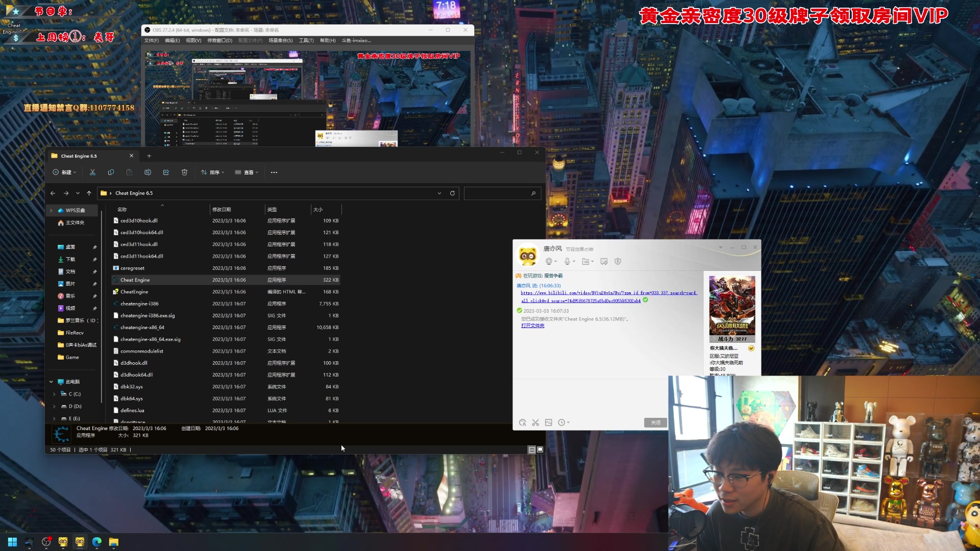980x551 pixels.
Task: Click the Explorer search input box
Action: point(498,193)
